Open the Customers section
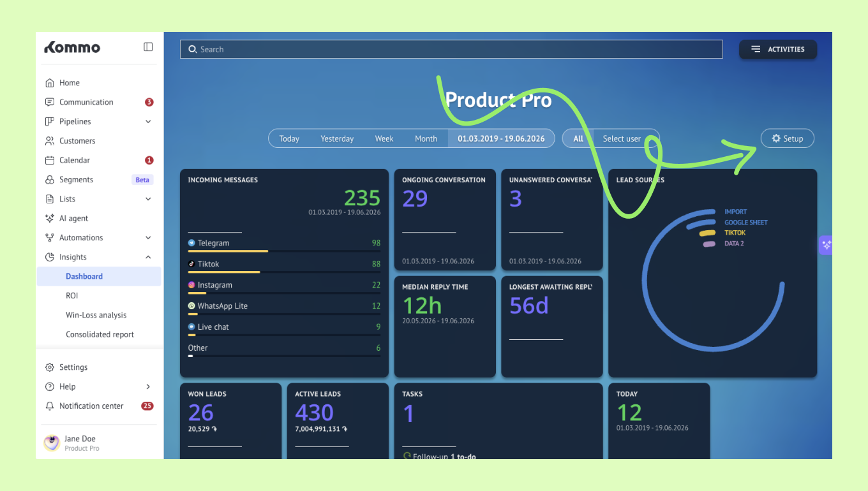Screen dimensions: 868x491 coord(77,141)
